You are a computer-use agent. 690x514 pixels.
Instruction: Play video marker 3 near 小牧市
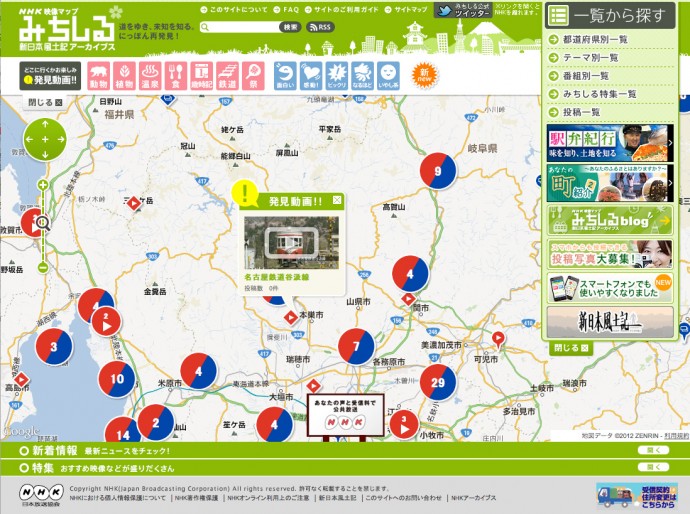coord(404,424)
